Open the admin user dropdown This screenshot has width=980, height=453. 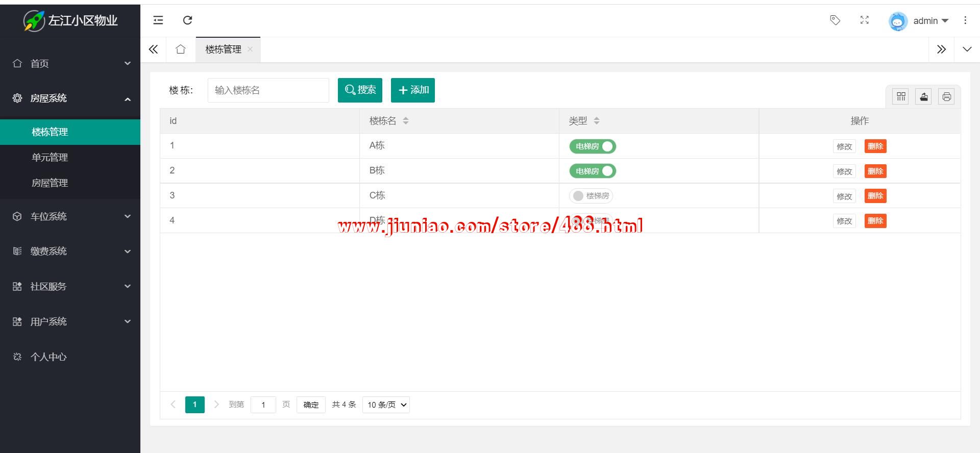tap(930, 21)
